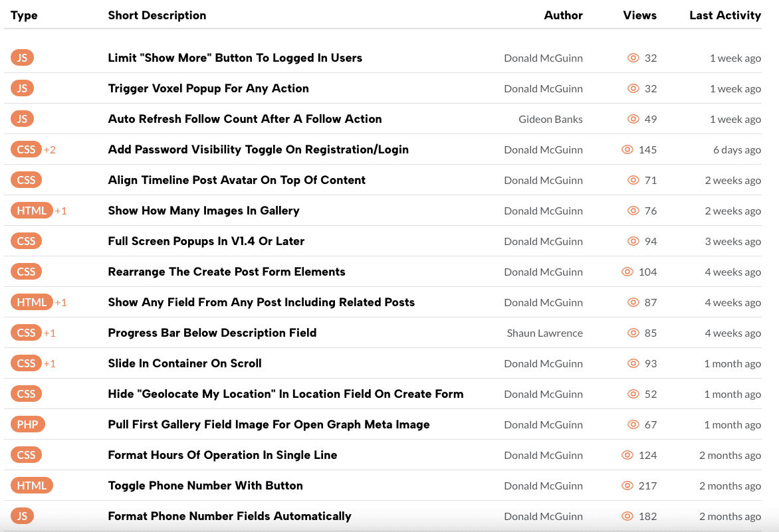The height and width of the screenshot is (532, 779).
Task: Open "Progress Bar Below Description Field" snippet
Action: 212,333
